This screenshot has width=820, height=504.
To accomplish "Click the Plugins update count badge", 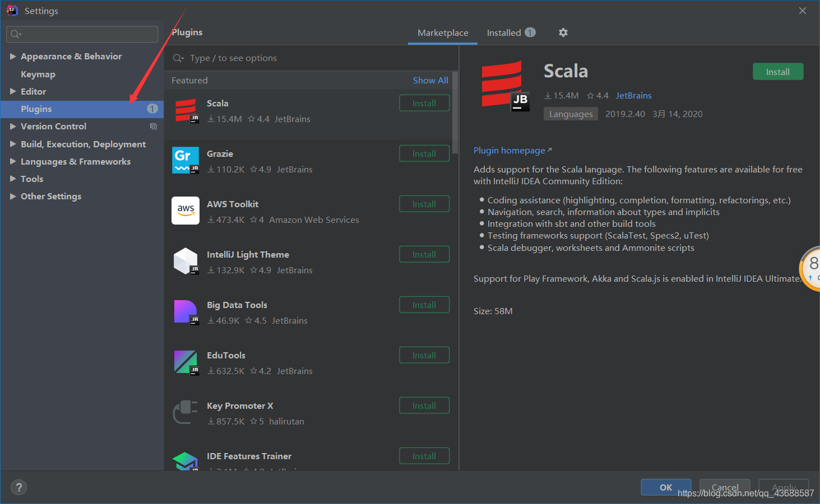I will point(152,109).
